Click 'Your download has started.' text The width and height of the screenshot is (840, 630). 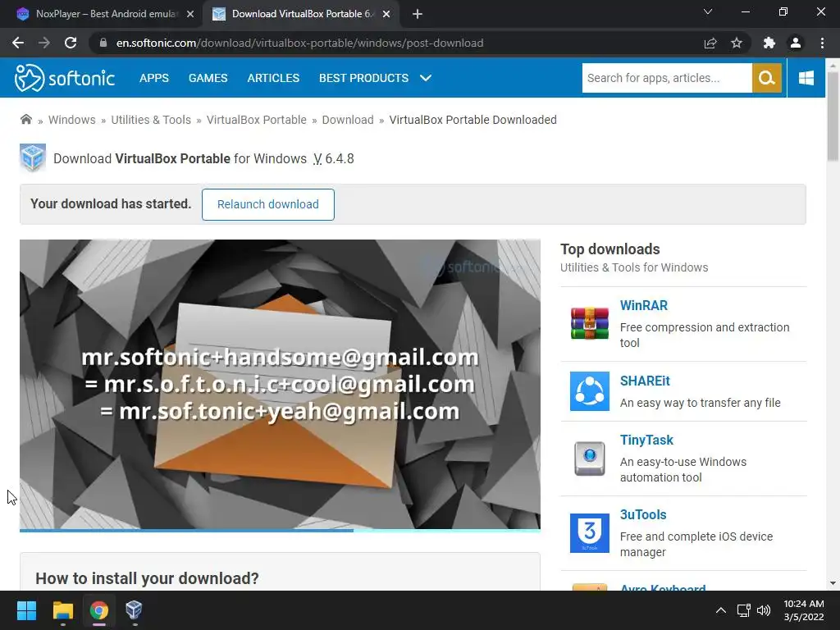(111, 203)
